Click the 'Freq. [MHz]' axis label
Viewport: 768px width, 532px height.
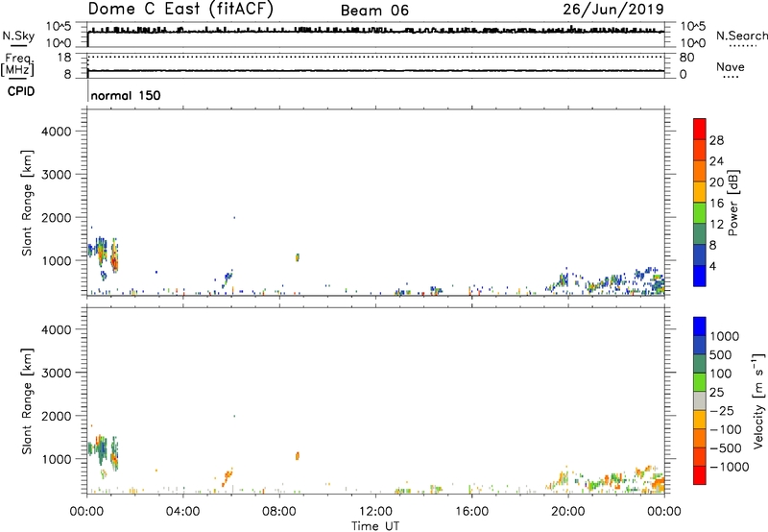tap(17, 65)
